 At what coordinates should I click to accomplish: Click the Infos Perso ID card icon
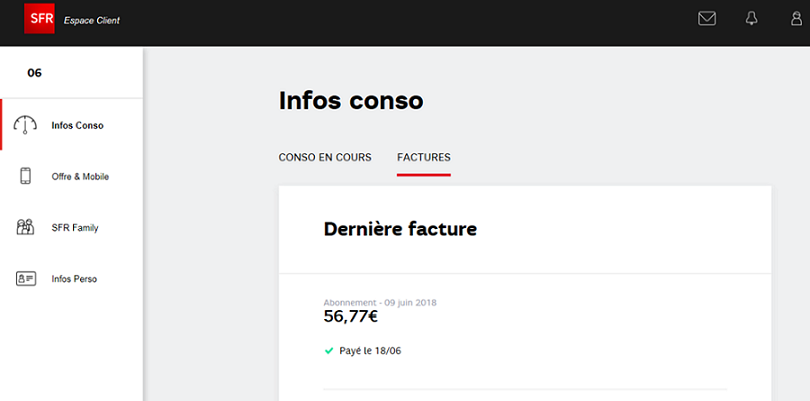coord(25,279)
